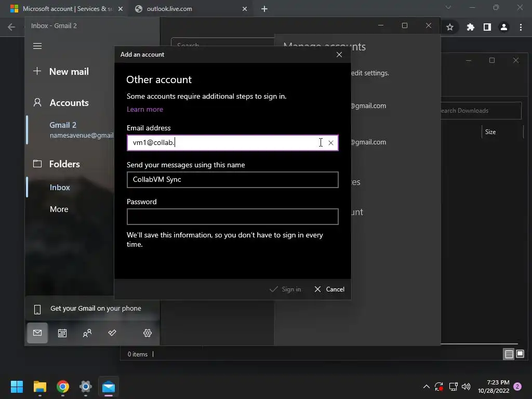Open the Mail hamburger navigation menu
The width and height of the screenshot is (532, 399).
click(x=37, y=46)
